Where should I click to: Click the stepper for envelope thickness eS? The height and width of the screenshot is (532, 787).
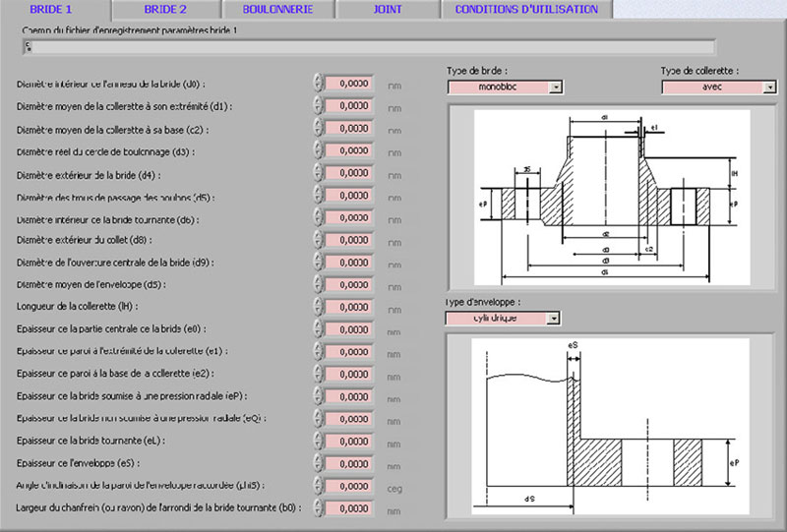pos(317,463)
